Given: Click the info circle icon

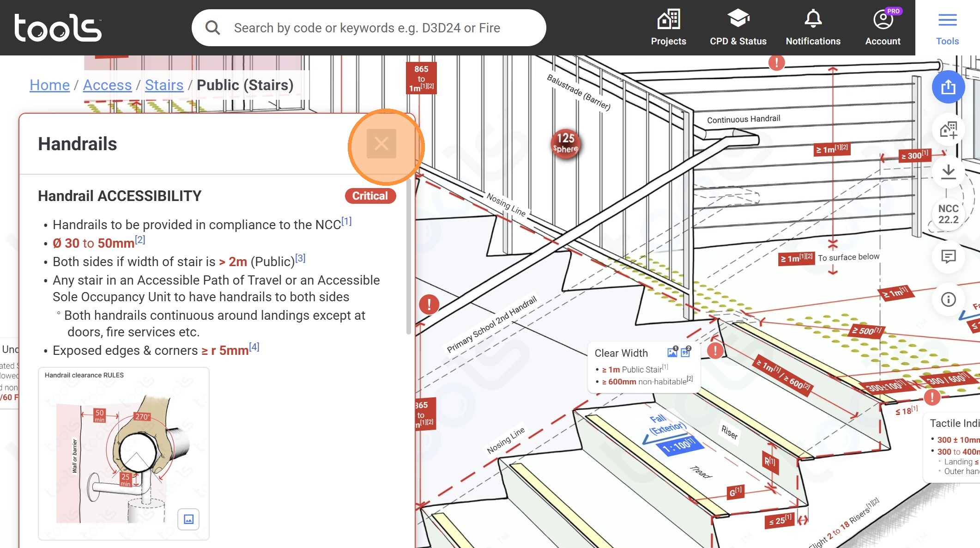Looking at the screenshot, I should click(948, 299).
